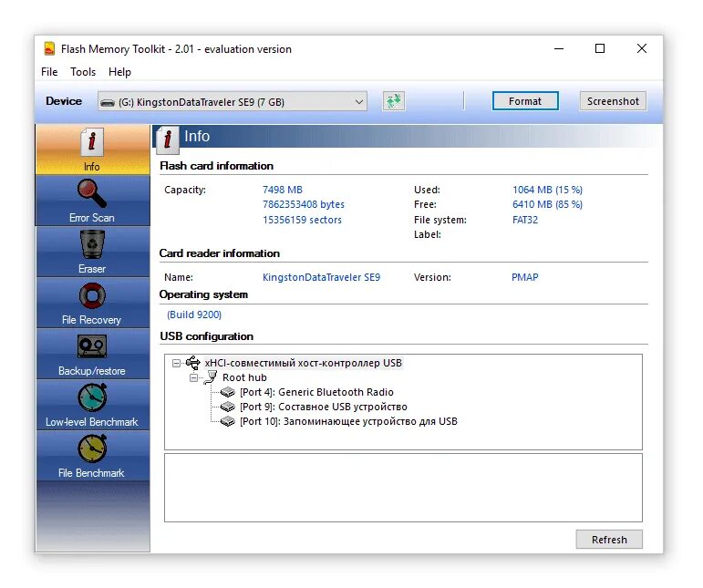Click the Screenshot button
Viewport: 703px width, 588px height.
(x=613, y=101)
